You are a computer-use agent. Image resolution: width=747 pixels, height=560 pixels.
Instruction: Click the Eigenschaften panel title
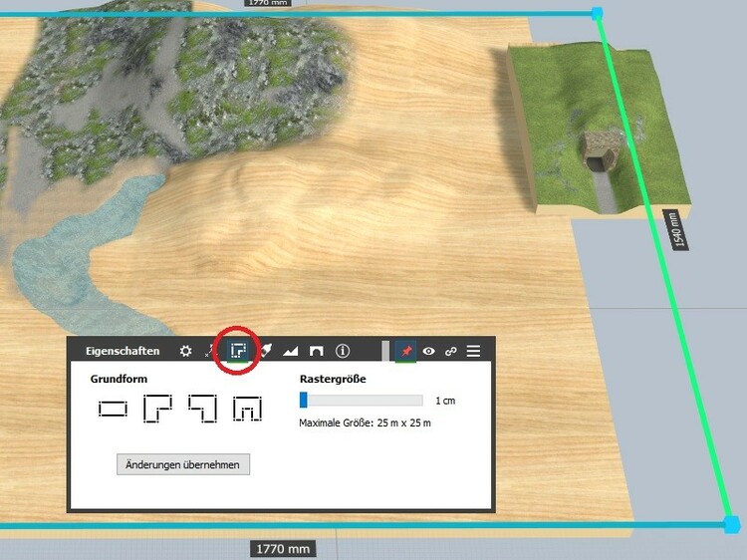coord(123,352)
